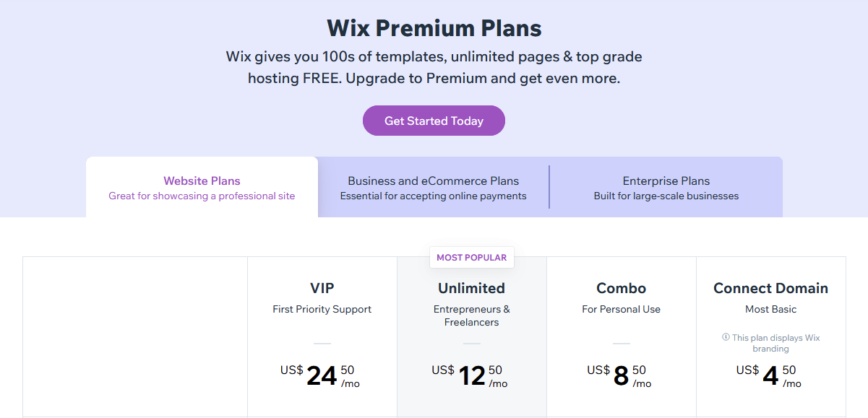Select the VIP plan heading

322,288
